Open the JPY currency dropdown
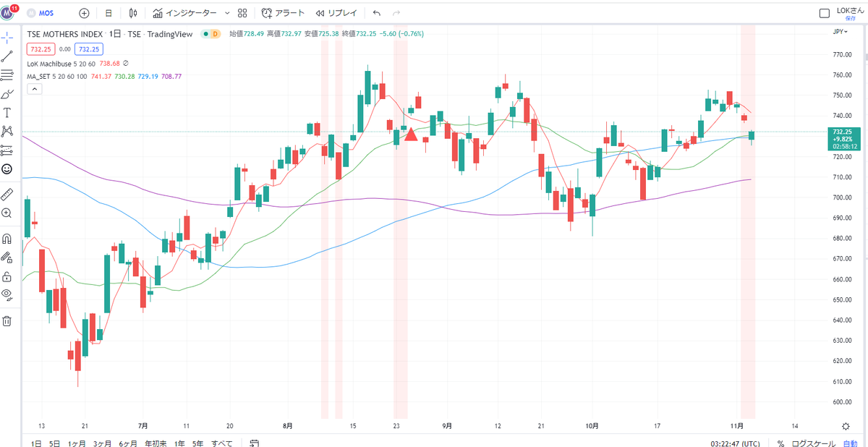Screen dimensions: 868x447 (840, 32)
